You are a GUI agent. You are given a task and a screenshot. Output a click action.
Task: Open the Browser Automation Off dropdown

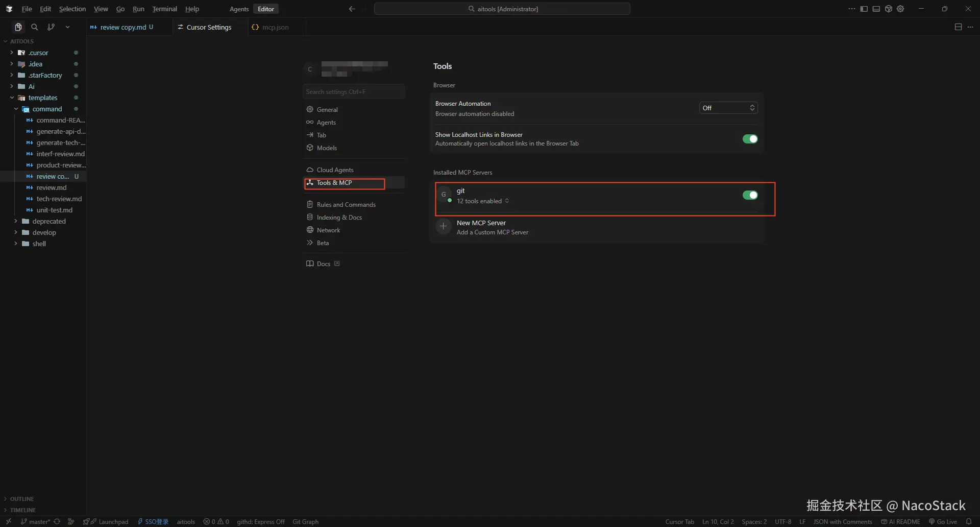[728, 108]
